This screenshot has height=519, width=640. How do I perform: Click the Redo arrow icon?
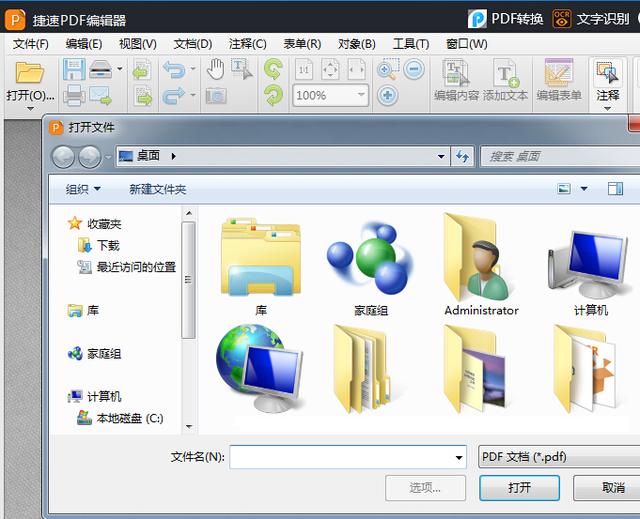[x=174, y=95]
